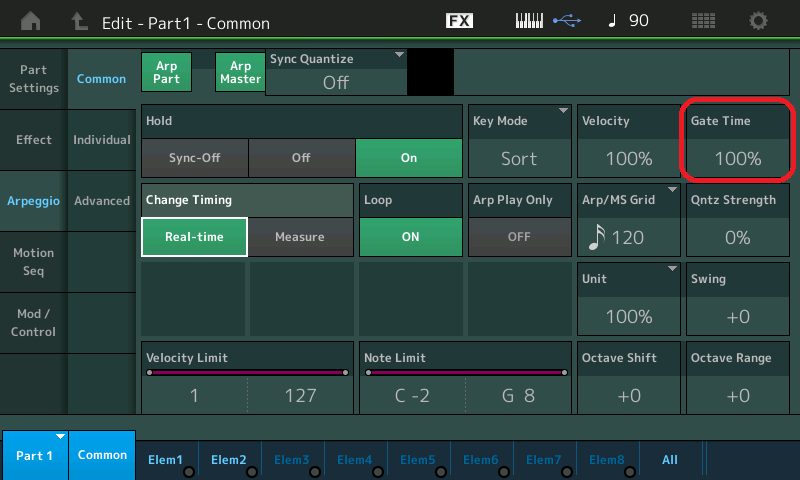800x480 pixels.
Task: Tap the Home icon
Action: (32, 21)
